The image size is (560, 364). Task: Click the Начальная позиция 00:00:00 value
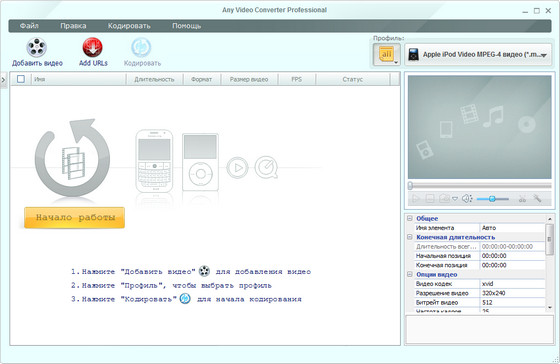click(x=512, y=256)
